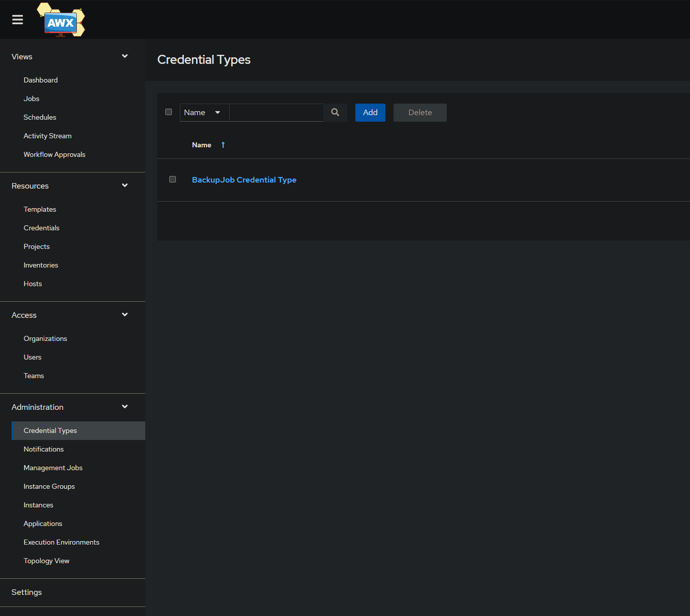Screen dimensions: 690x616
Task: View the Activity Stream
Action: (x=48, y=136)
